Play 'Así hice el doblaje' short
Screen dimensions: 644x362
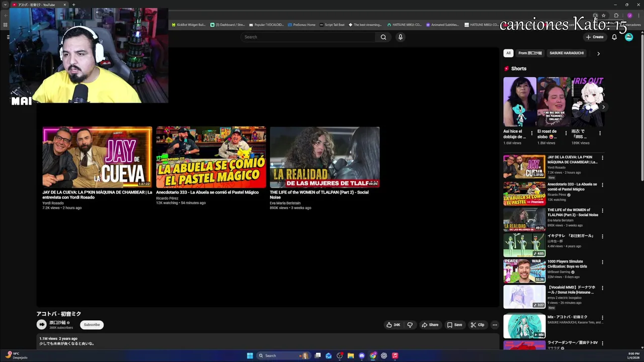coord(520,102)
